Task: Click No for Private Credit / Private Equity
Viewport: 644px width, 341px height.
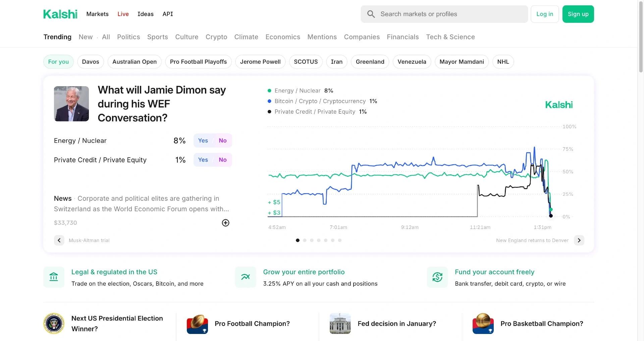Action: tap(223, 160)
